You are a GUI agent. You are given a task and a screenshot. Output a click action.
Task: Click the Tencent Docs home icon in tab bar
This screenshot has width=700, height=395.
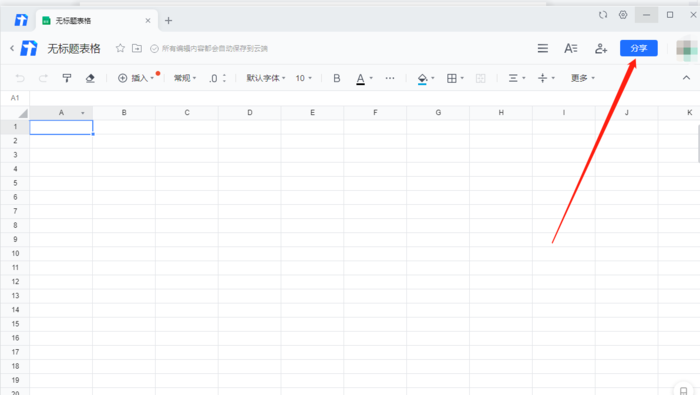[x=21, y=20]
